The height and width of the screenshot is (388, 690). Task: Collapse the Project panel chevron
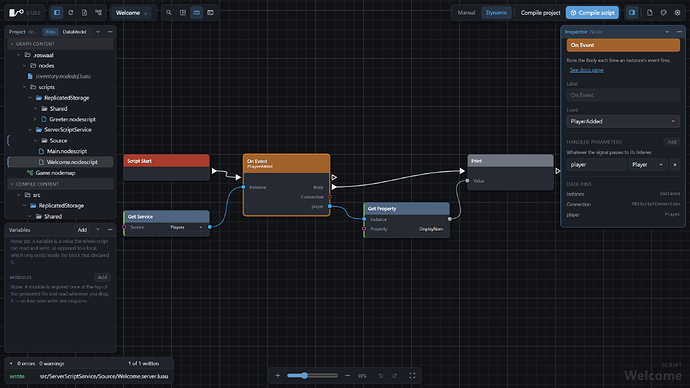98,32
